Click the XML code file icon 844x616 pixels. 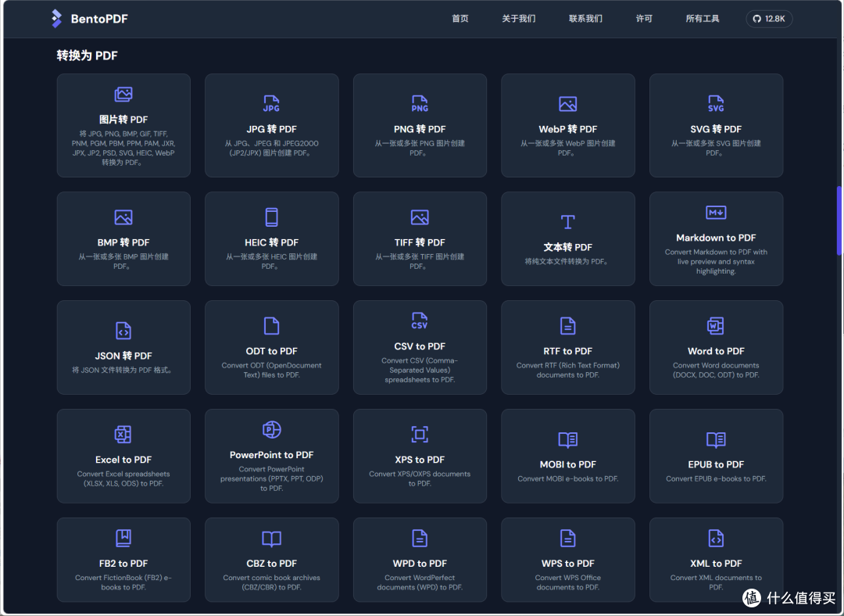(x=716, y=538)
